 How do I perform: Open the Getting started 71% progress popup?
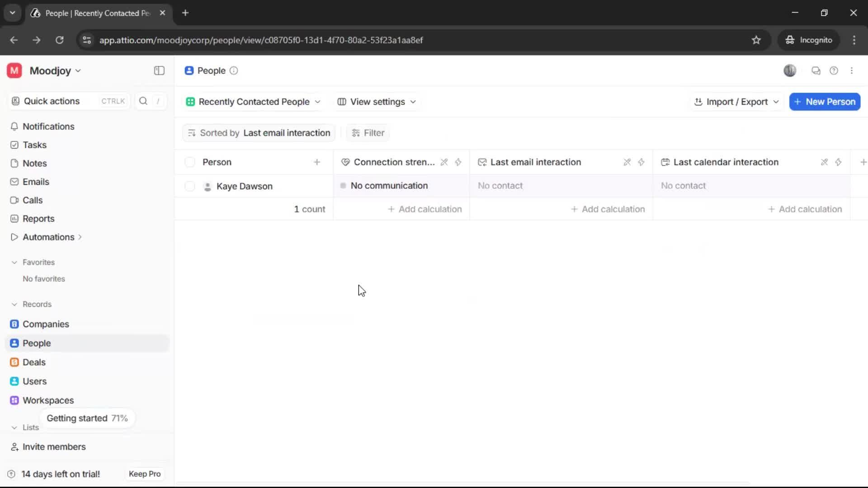[x=87, y=418]
